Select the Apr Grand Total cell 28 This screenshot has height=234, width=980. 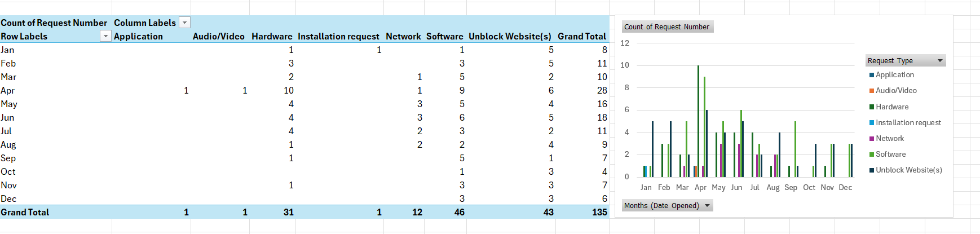tap(582, 90)
